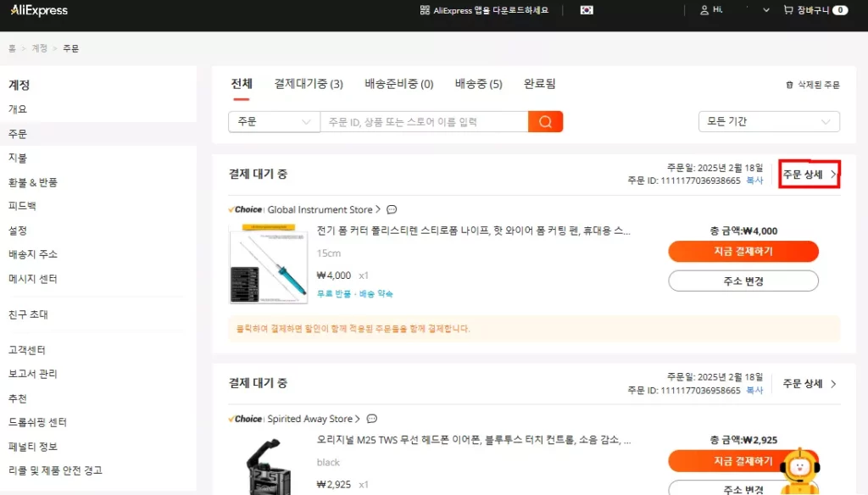868x495 pixels.
Task: Open chat with Global Instrument Store
Action: coord(391,209)
